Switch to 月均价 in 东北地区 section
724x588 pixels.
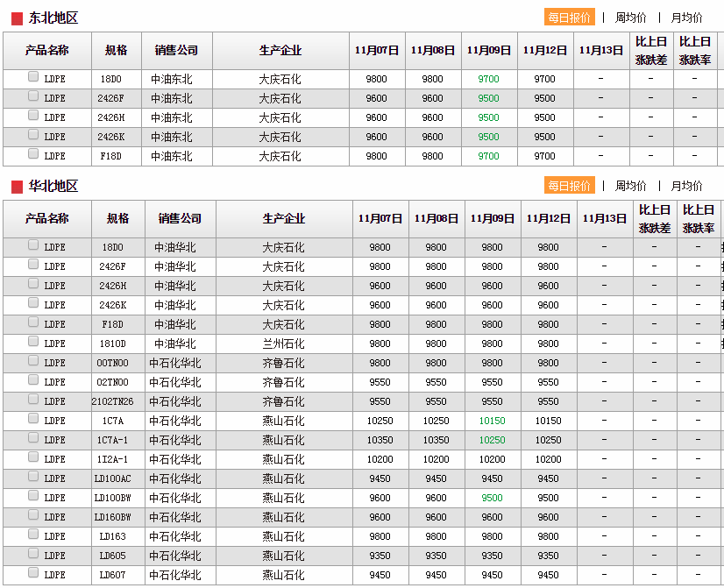[686, 18]
